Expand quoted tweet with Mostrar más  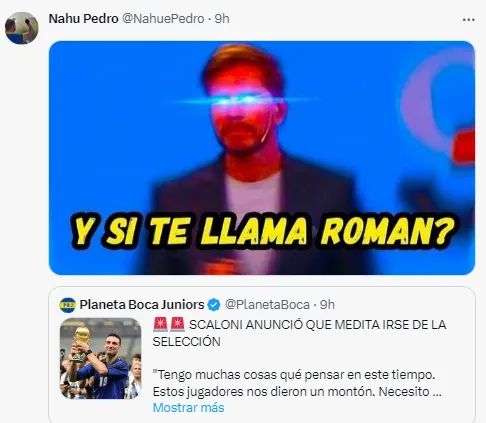(188, 408)
